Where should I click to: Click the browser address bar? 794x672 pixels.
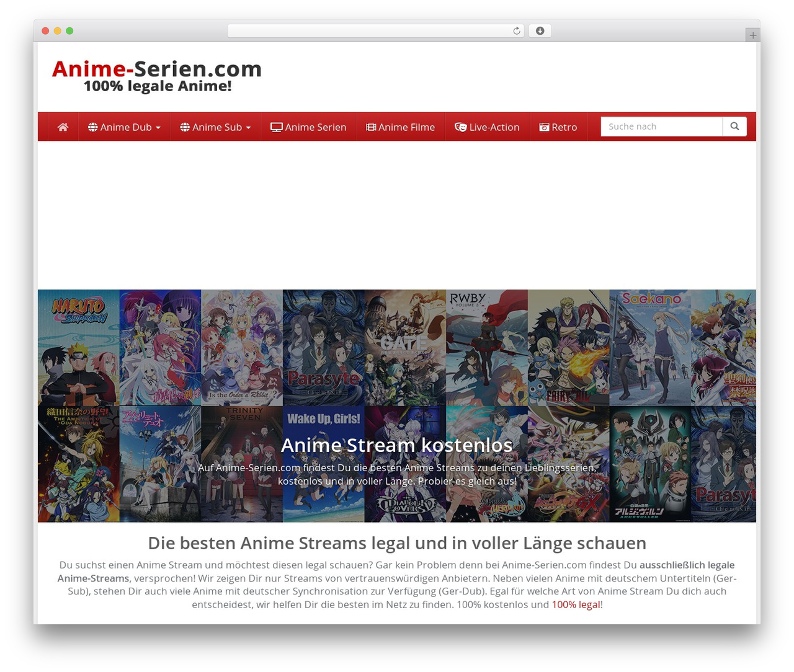click(x=375, y=31)
